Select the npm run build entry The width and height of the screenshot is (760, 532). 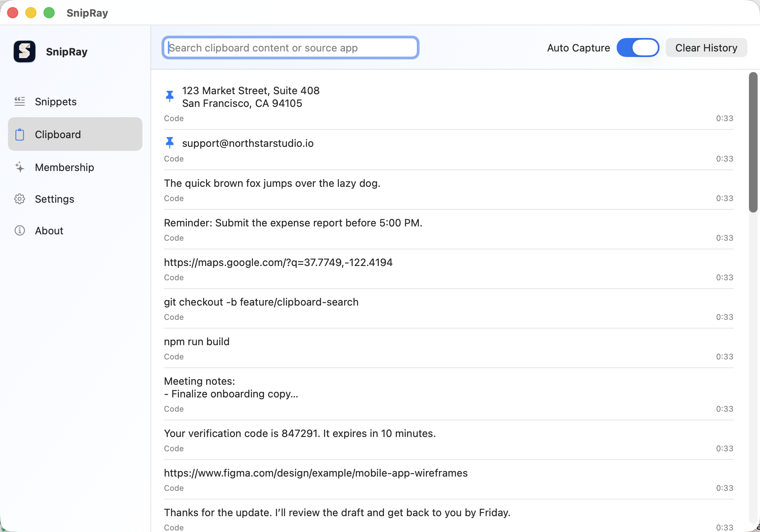pos(449,348)
